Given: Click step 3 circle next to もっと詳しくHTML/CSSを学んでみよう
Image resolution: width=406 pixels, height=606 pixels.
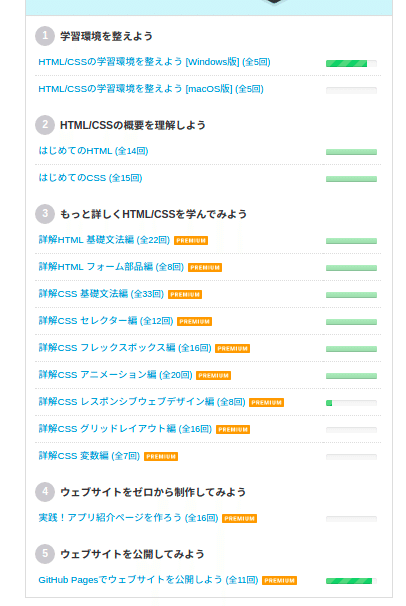Looking at the screenshot, I should pos(45,214).
